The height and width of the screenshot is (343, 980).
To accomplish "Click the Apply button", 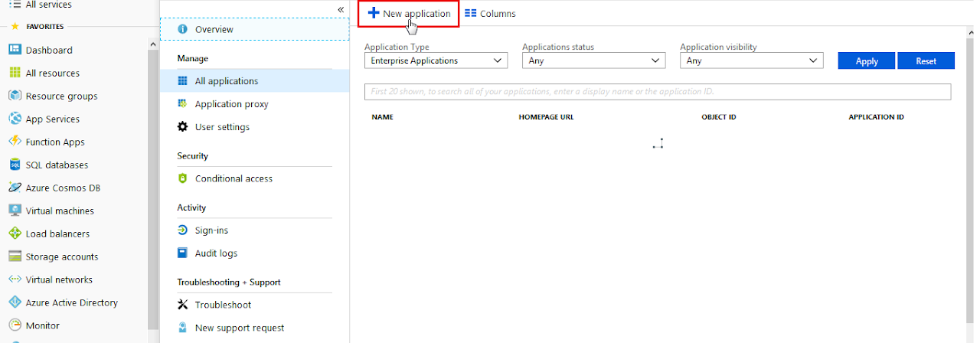I will (x=867, y=61).
